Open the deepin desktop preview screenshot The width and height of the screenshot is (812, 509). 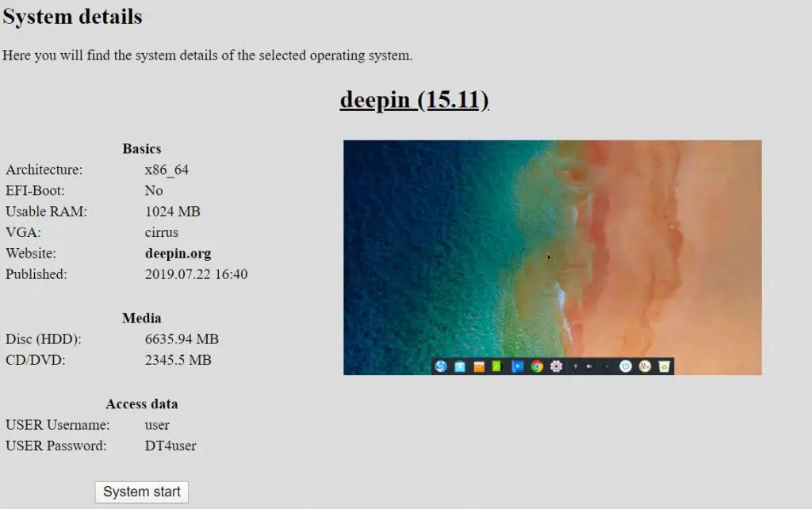click(x=553, y=258)
